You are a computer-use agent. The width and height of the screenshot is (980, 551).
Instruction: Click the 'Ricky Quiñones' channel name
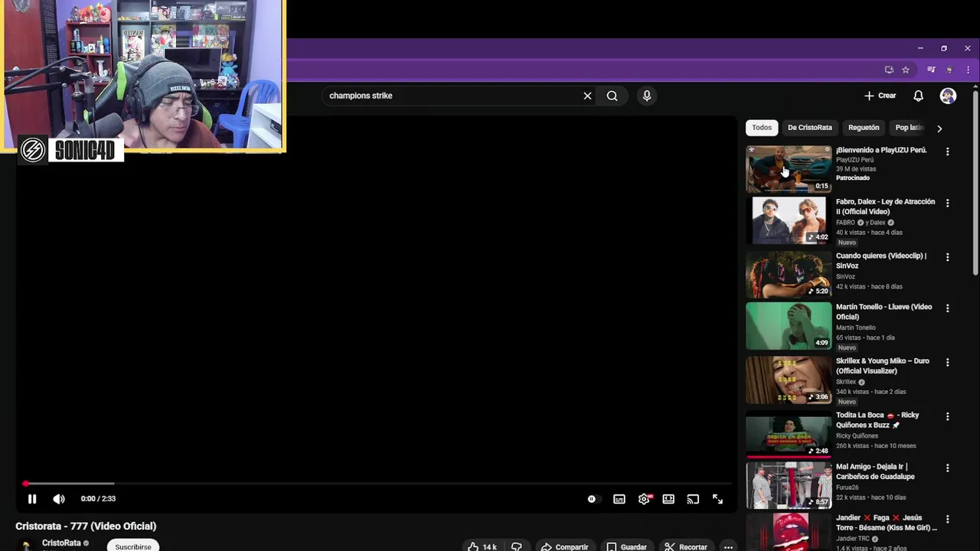tap(857, 436)
